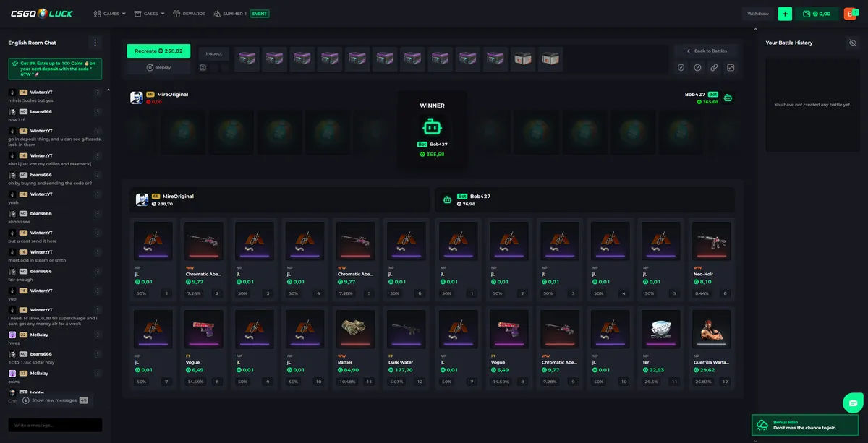Click the small icon below Inspect
This screenshot has height=443, width=868.
tap(203, 68)
